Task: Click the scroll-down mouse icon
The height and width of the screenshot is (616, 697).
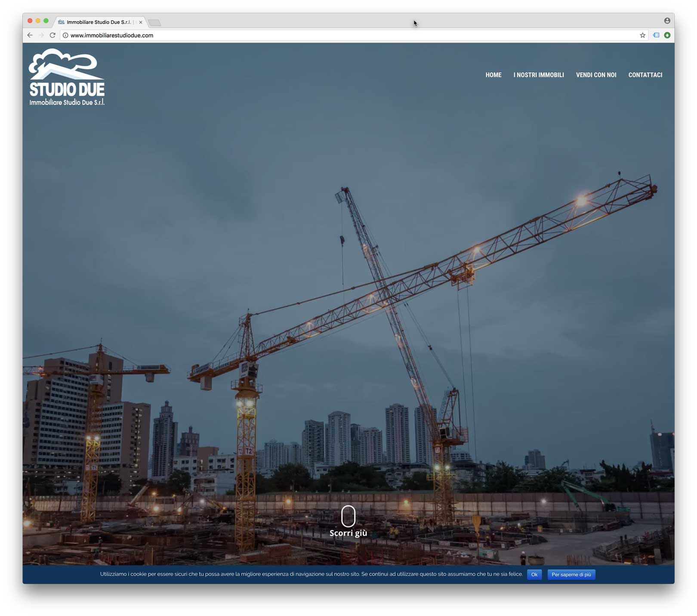Action: pyautogui.click(x=348, y=516)
